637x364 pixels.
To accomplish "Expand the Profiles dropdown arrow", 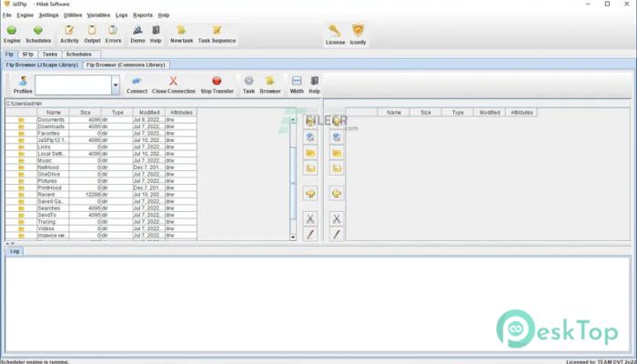I will (116, 85).
